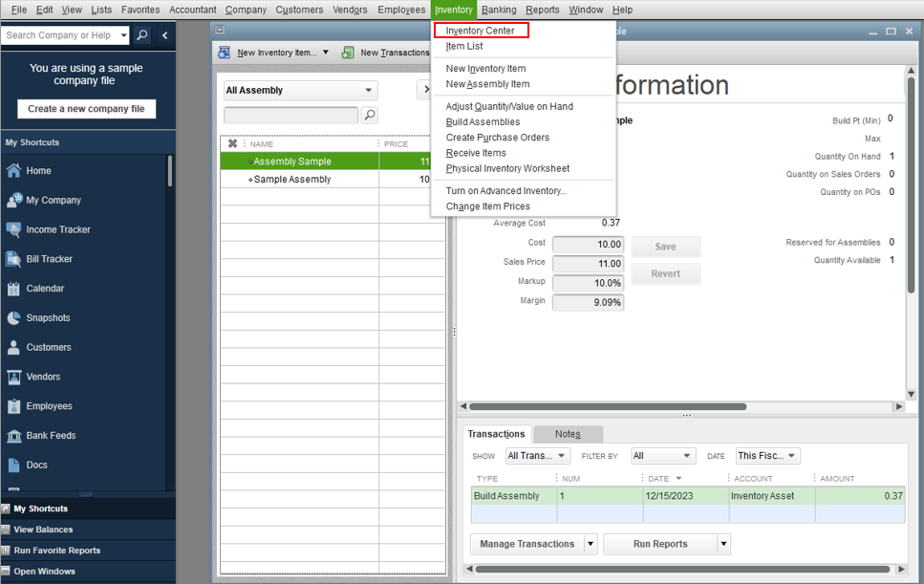Click the New Inventory Item toolbar icon
This screenshot has width=924, height=584.
(224, 53)
